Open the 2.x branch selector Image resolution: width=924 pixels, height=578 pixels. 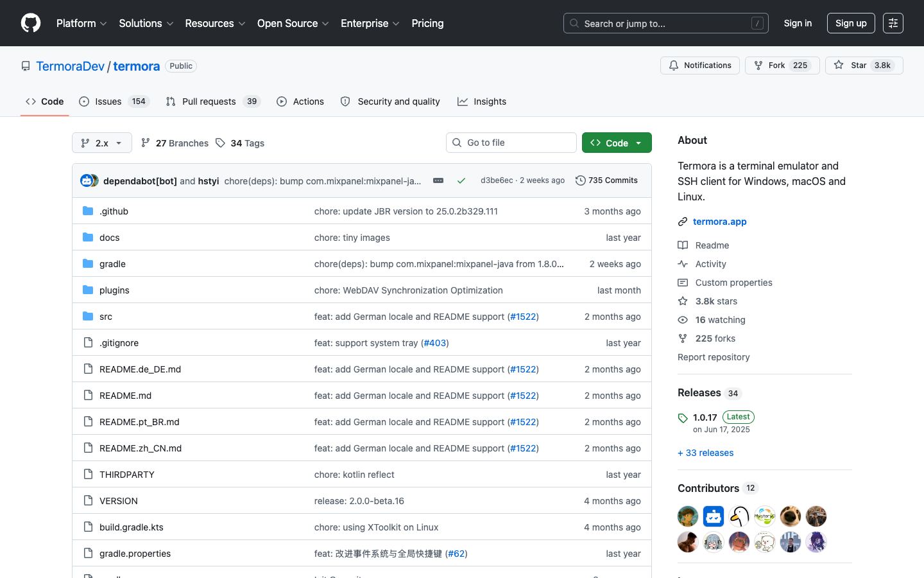pos(102,143)
